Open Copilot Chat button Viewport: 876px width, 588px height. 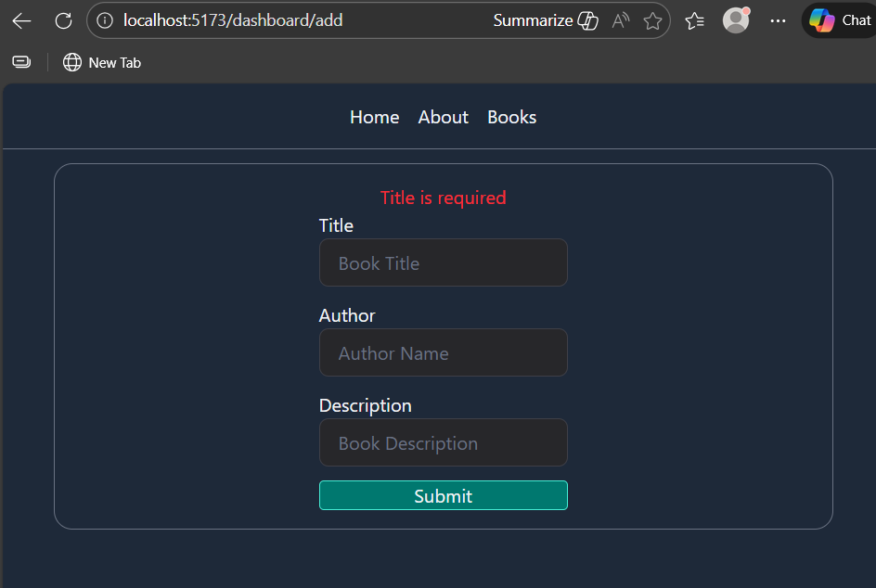pyautogui.click(x=840, y=20)
